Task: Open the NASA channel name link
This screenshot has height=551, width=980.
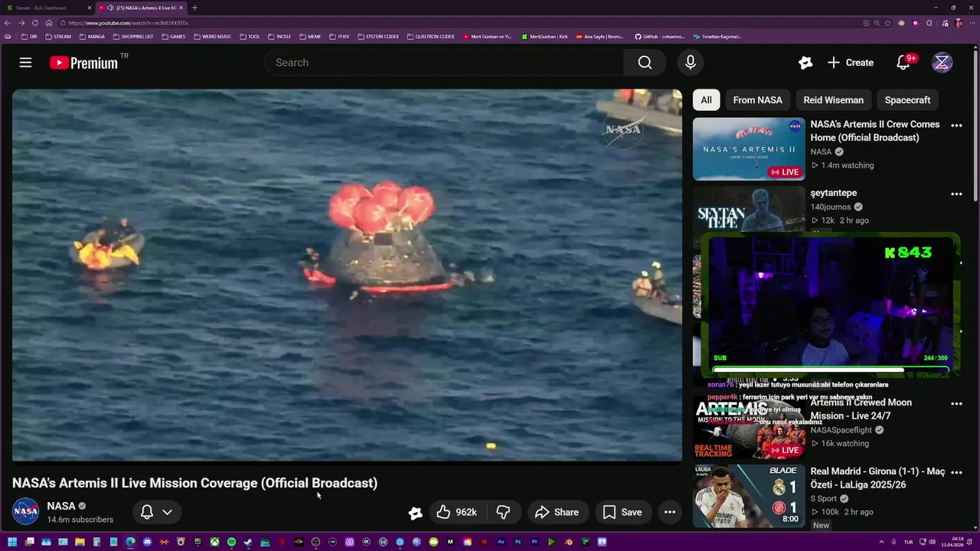Action: point(60,506)
